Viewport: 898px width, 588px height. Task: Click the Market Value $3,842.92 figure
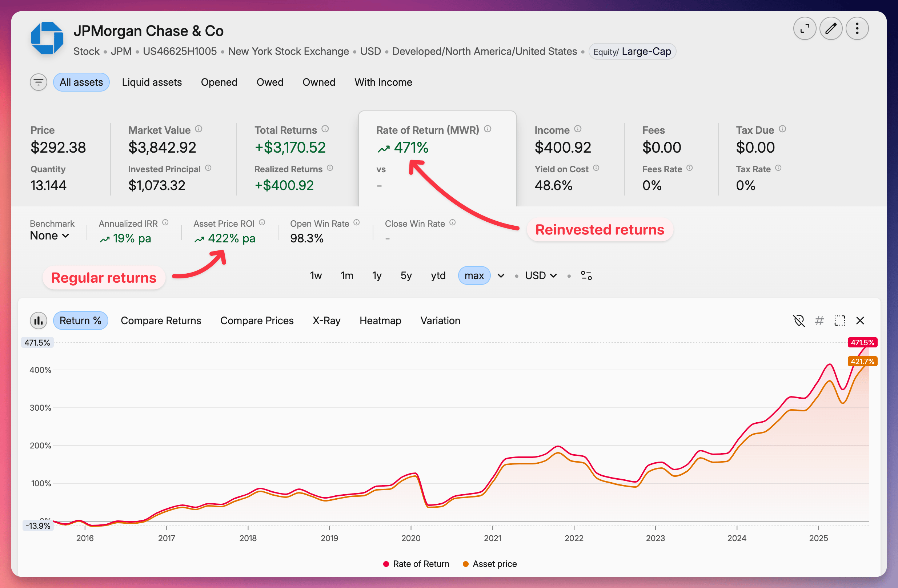(x=162, y=148)
